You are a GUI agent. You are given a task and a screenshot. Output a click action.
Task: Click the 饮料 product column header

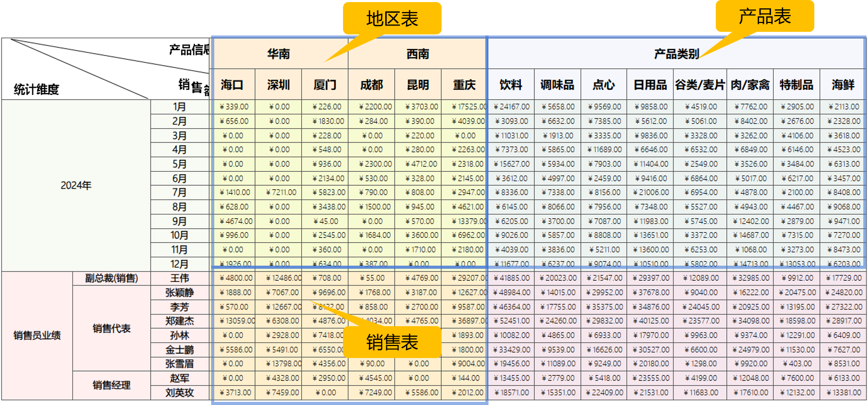click(511, 85)
